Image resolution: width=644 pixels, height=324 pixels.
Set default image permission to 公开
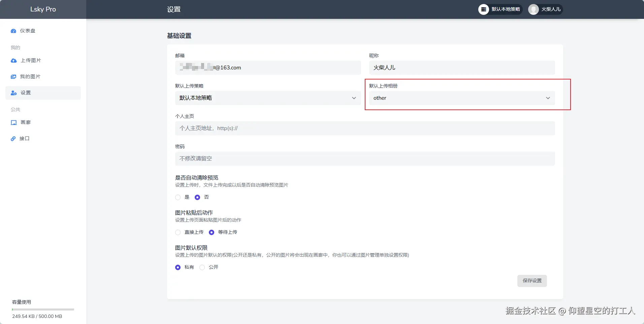[x=202, y=267]
